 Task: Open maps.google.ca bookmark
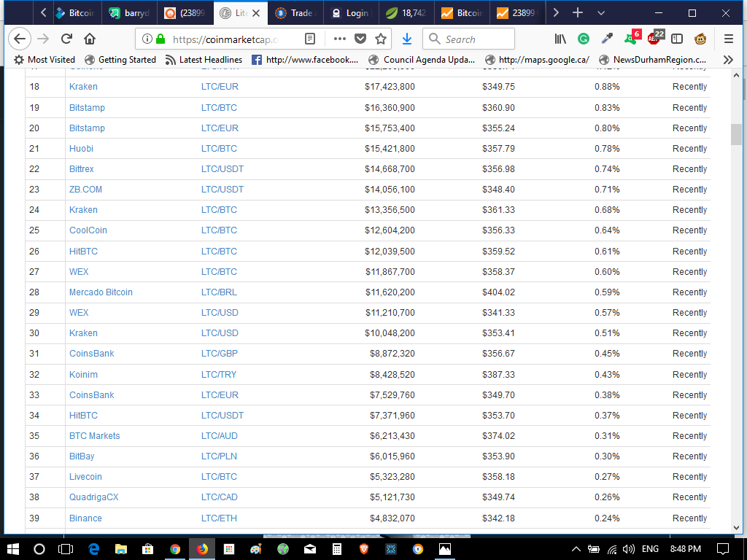[537, 60]
